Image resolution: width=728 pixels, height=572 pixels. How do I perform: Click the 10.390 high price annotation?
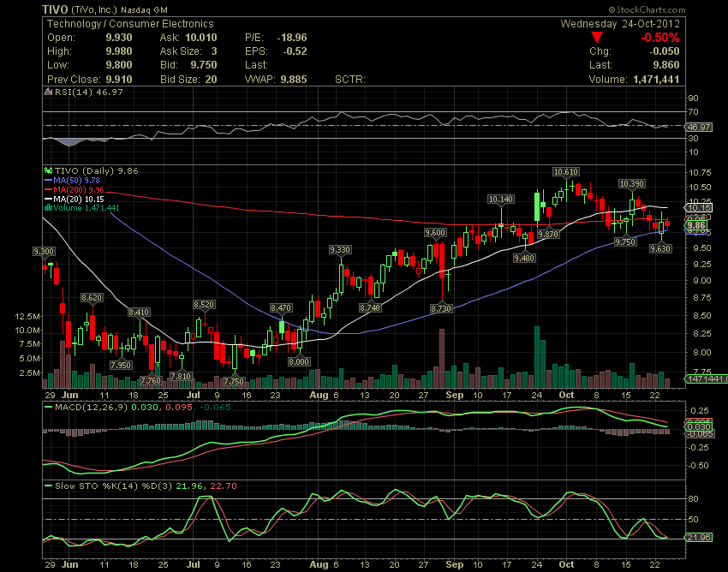(x=632, y=184)
